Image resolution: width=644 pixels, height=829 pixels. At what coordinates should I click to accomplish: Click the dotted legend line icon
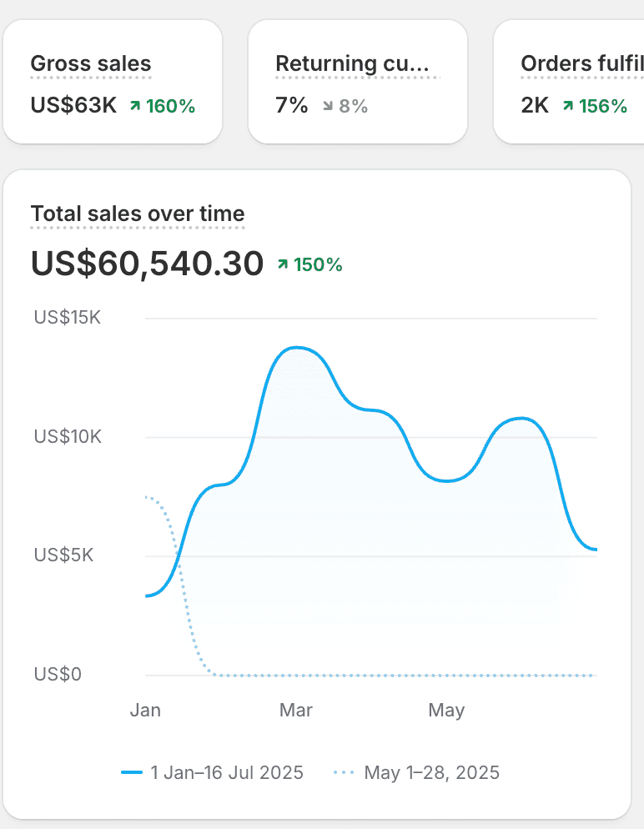point(345,772)
